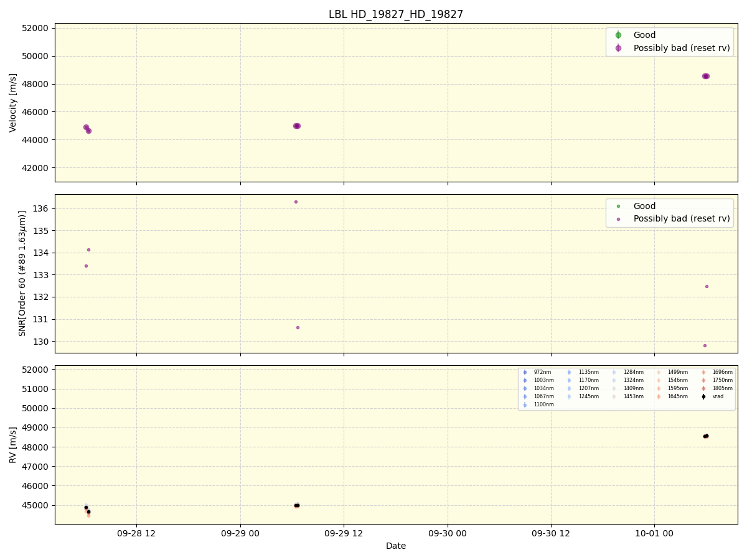This screenshot has width=747, height=560.
Task: Select the highest SNR data point above 136
Action: [x=296, y=202]
